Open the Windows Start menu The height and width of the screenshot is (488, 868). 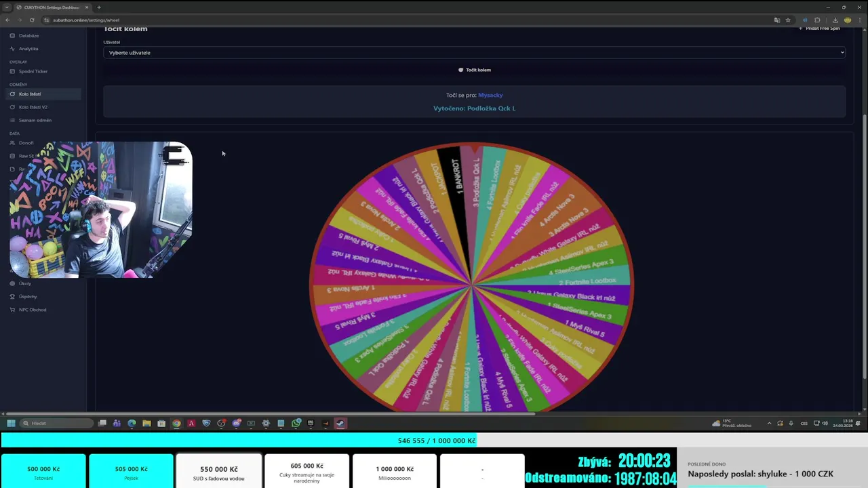11,423
